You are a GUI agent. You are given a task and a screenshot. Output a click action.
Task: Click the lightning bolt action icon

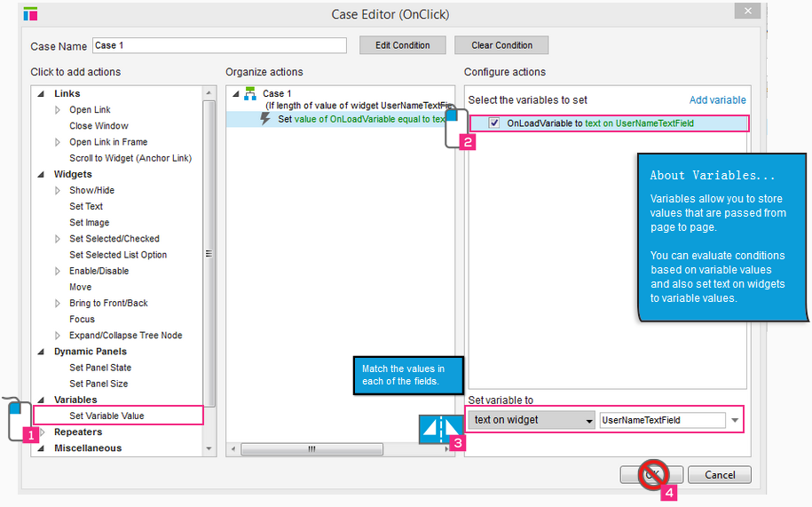(x=265, y=118)
